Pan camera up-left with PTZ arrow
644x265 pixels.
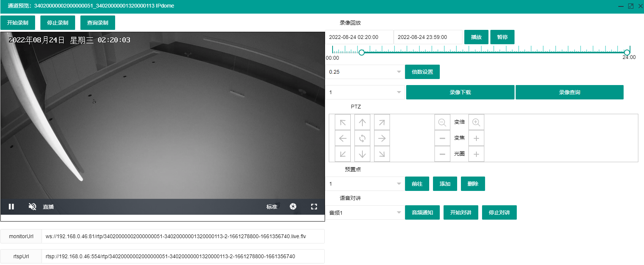[x=343, y=122]
